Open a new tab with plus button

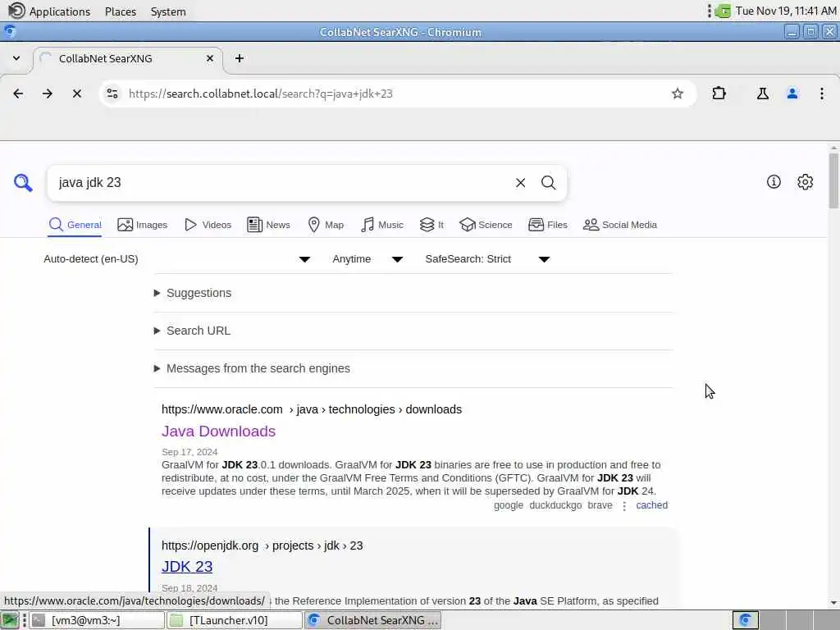pyautogui.click(x=240, y=58)
